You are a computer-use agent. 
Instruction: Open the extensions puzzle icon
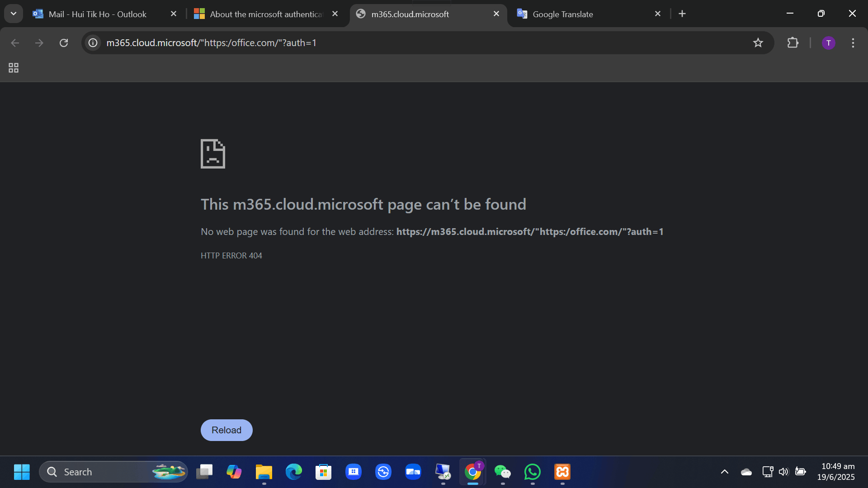[x=793, y=43]
